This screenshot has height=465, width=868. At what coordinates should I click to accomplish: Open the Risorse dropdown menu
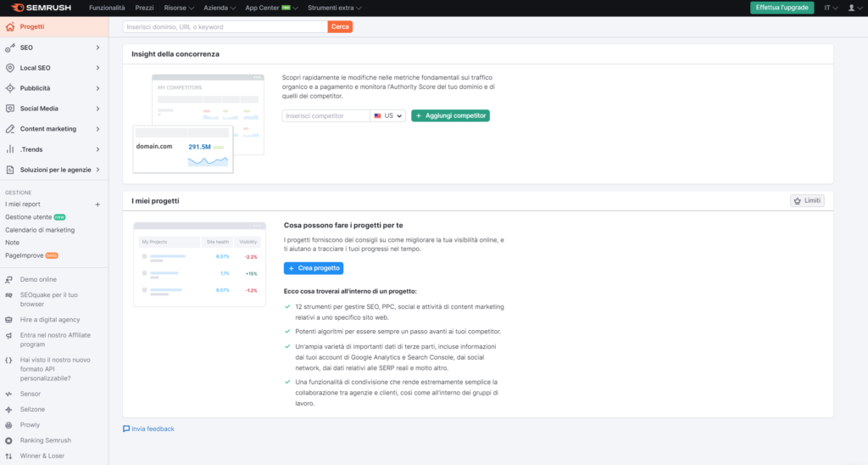(x=179, y=8)
